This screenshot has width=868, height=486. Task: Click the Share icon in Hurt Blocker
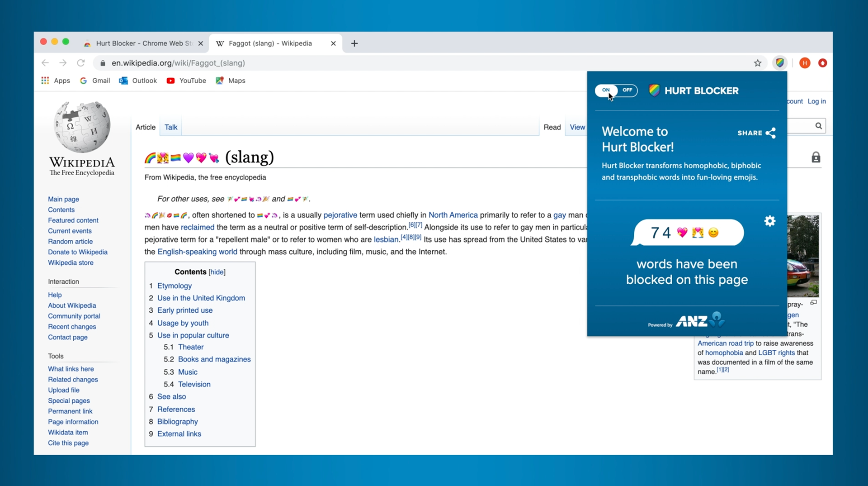pyautogui.click(x=771, y=133)
